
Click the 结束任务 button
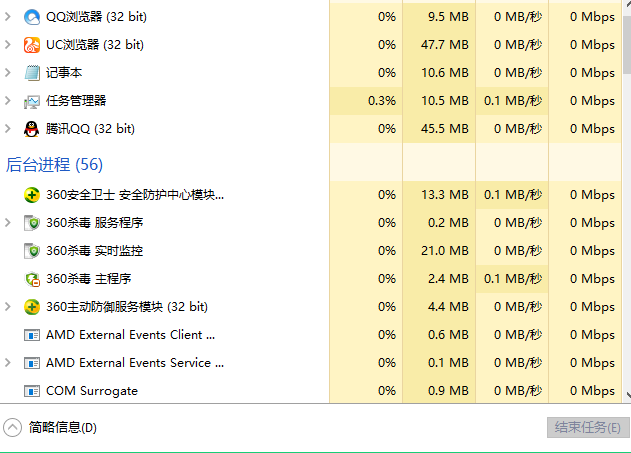pos(587,428)
